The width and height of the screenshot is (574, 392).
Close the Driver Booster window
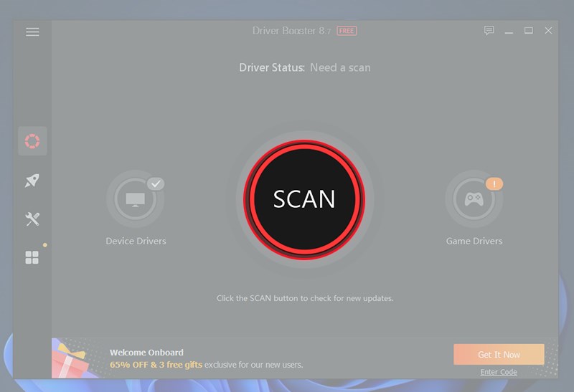coord(548,30)
